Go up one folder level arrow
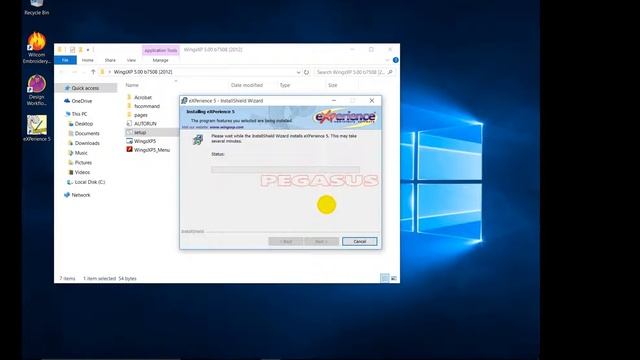 coord(93,72)
